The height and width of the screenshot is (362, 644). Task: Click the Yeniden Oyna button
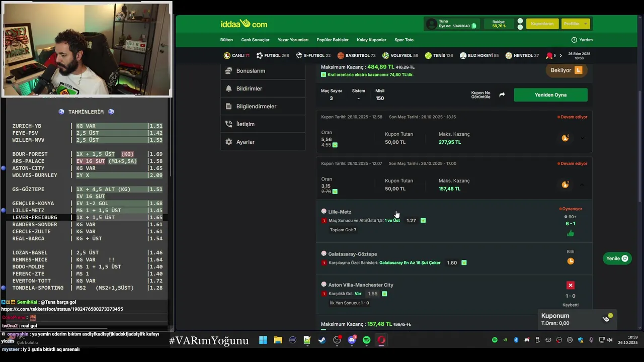coord(550,95)
